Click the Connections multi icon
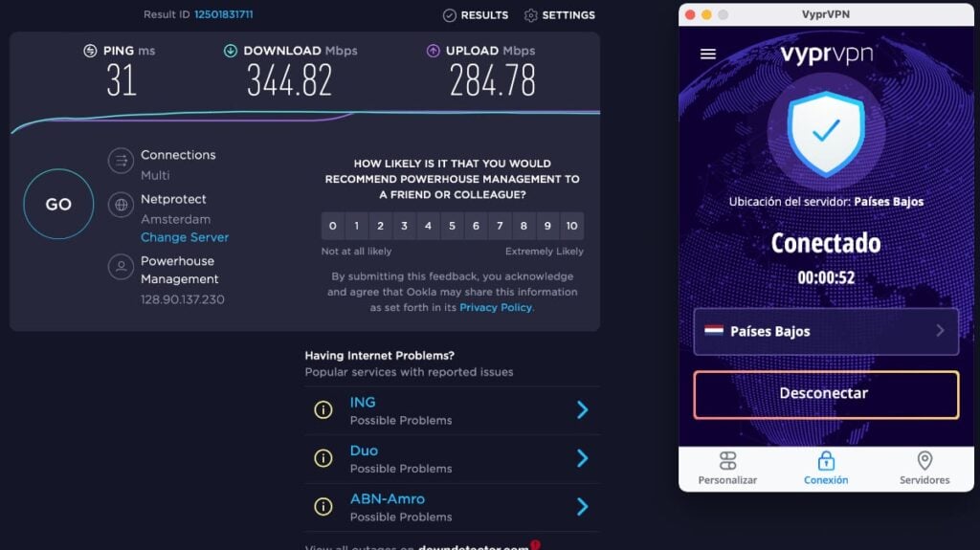 [121, 161]
